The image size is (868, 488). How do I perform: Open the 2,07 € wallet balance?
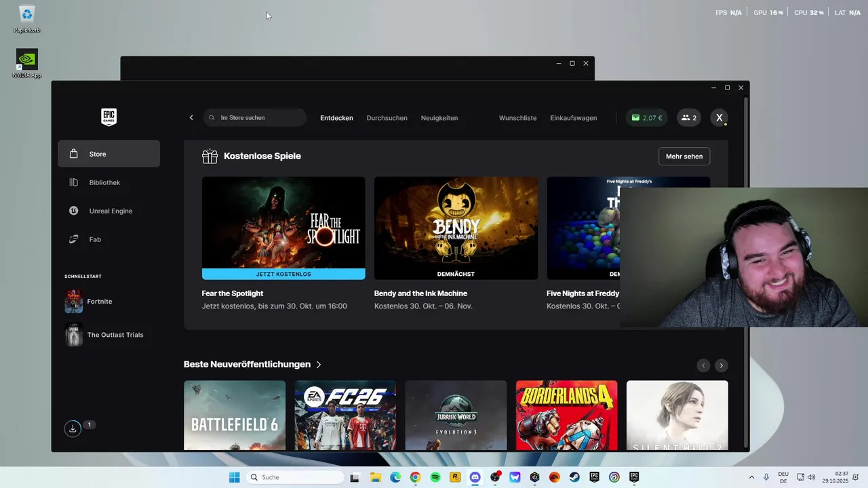[646, 117]
